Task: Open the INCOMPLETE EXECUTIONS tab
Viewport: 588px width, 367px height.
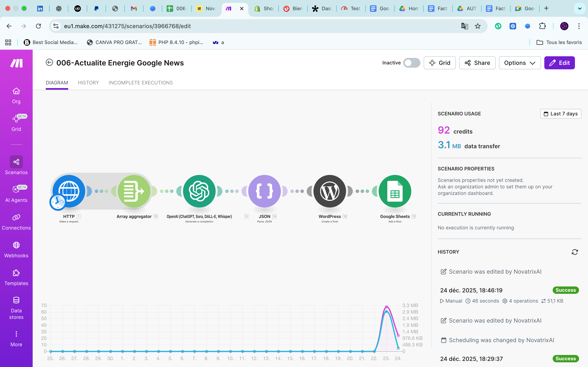Action: pyautogui.click(x=141, y=83)
